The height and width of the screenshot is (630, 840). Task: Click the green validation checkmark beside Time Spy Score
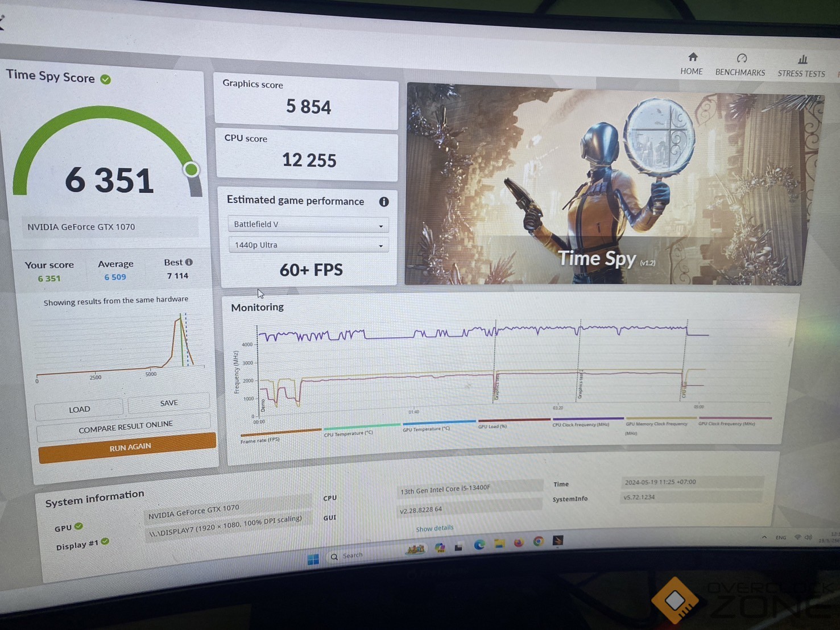coord(106,79)
